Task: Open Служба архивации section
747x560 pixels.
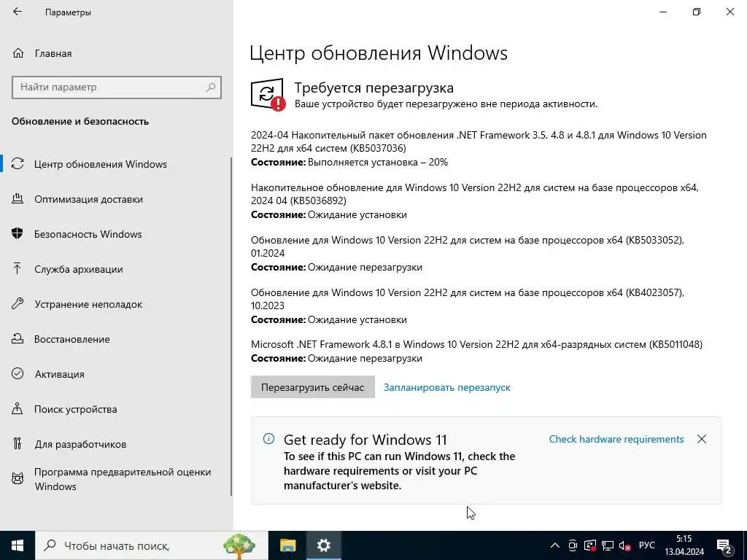Action: [79, 269]
